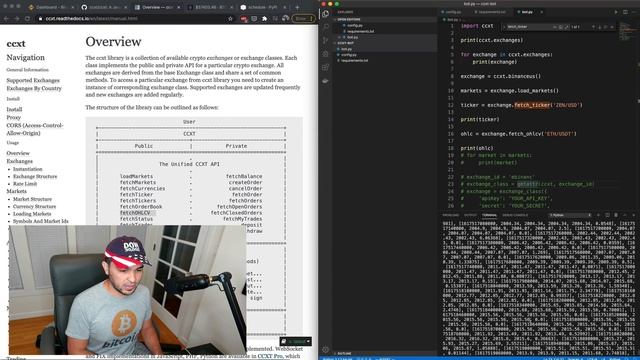Open the browser extensions puzzle icon
This screenshot has width=640, height=360.
click(264, 18)
